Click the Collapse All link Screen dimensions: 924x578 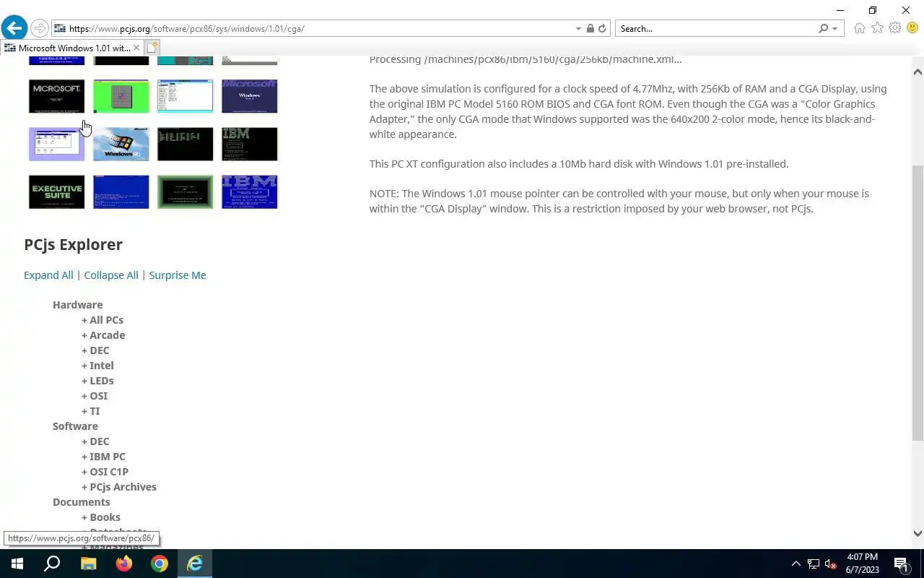pos(111,275)
